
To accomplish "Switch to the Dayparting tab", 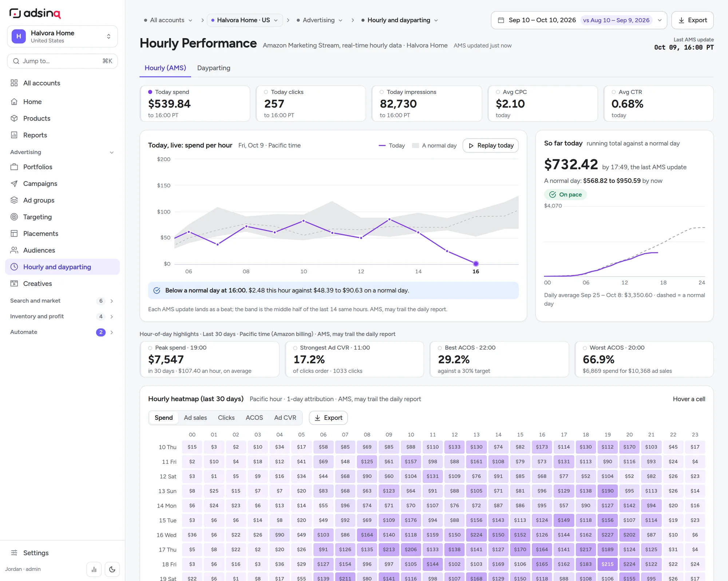I will click(x=214, y=68).
